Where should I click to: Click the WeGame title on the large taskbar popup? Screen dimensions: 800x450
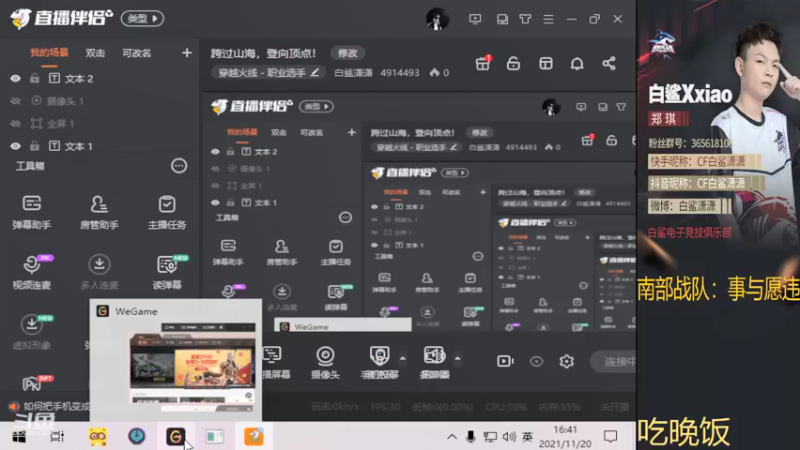point(136,311)
